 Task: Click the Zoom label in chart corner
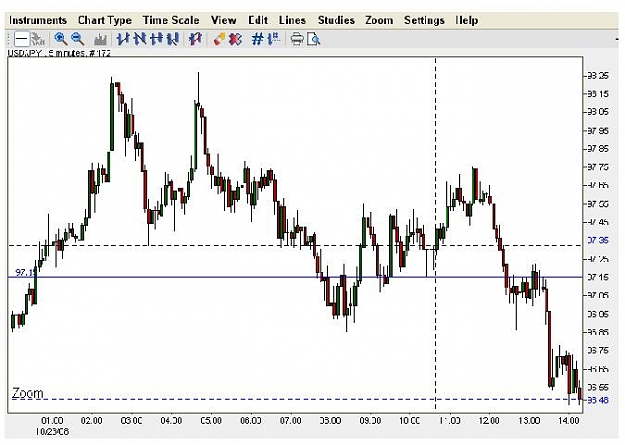coord(28,393)
